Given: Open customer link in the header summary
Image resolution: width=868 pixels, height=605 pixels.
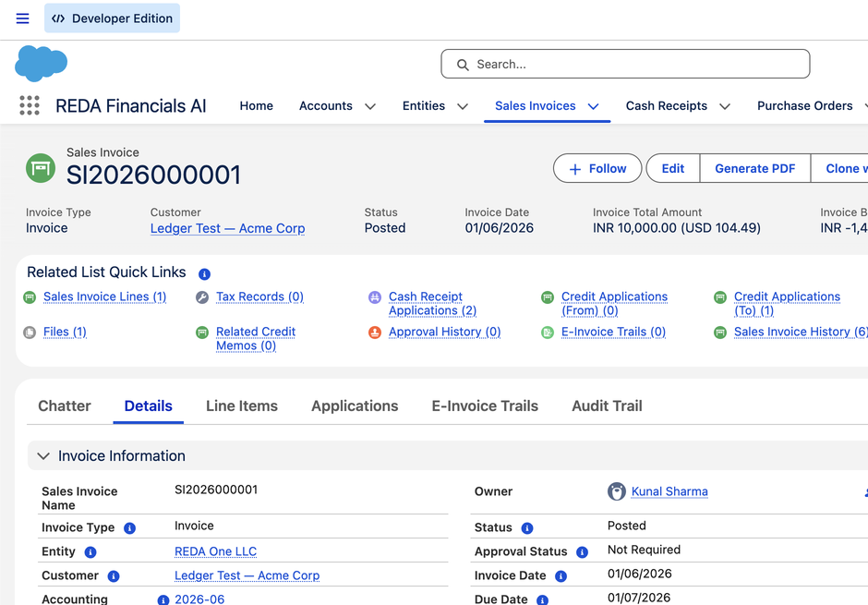Looking at the screenshot, I should point(227,228).
